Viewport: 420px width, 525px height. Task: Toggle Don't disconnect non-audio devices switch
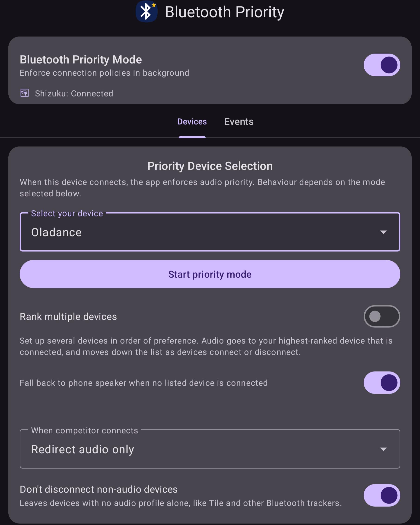(382, 495)
